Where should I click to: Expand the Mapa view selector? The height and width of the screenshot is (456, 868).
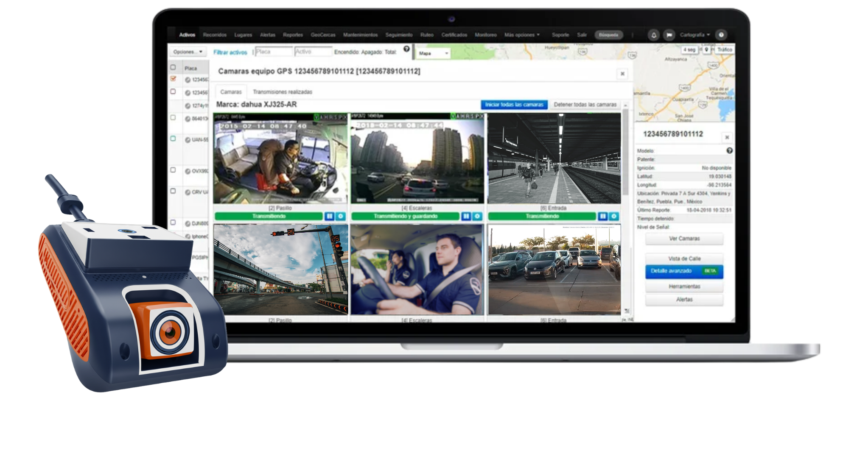coord(433,53)
